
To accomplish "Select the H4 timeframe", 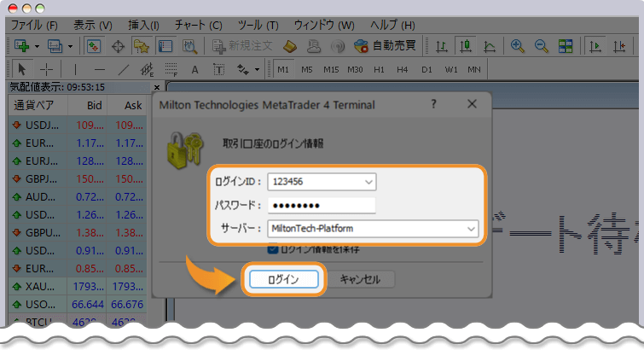I will [403, 69].
